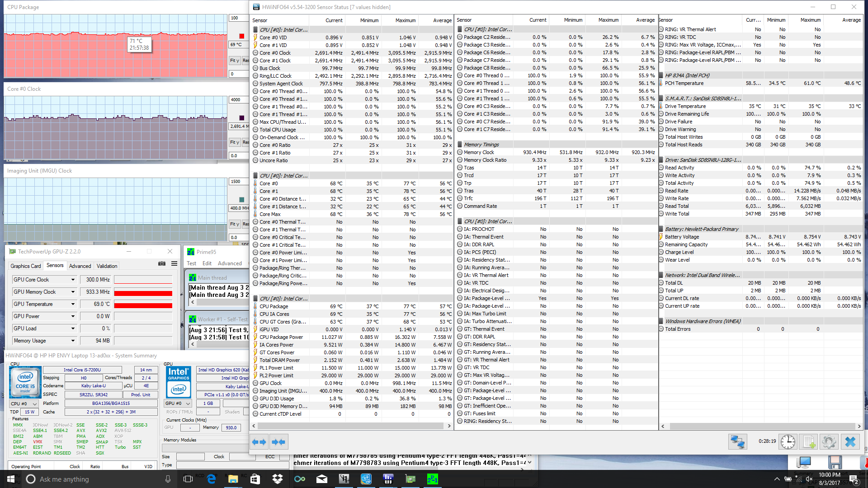Click the Memory 930.0 field in Current Clocks
This screenshot has height=488, width=868.
click(x=231, y=427)
